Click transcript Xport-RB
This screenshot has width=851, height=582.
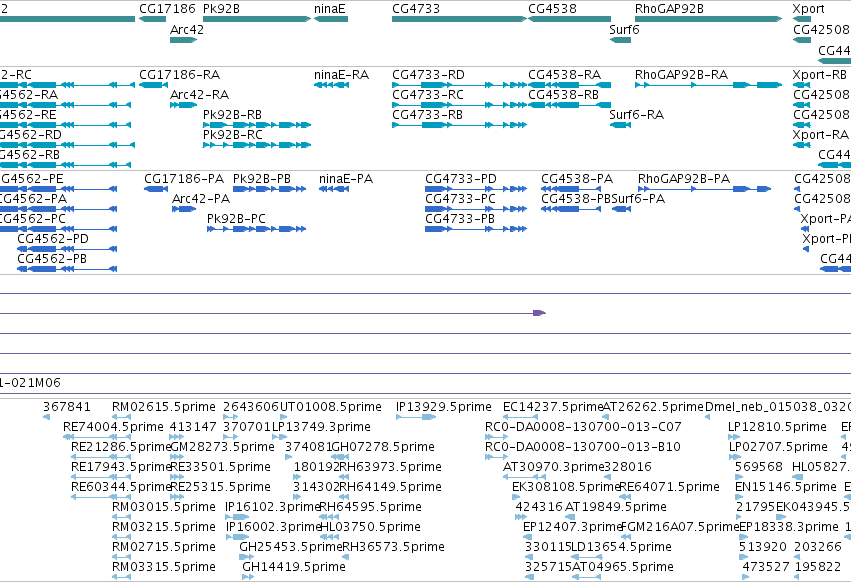point(820,75)
